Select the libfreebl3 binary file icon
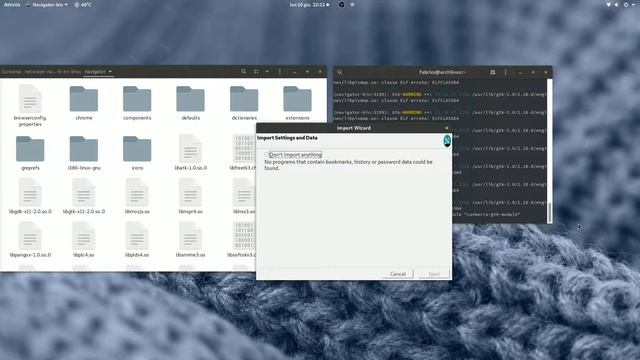This screenshot has width=640, height=360. 244,149
